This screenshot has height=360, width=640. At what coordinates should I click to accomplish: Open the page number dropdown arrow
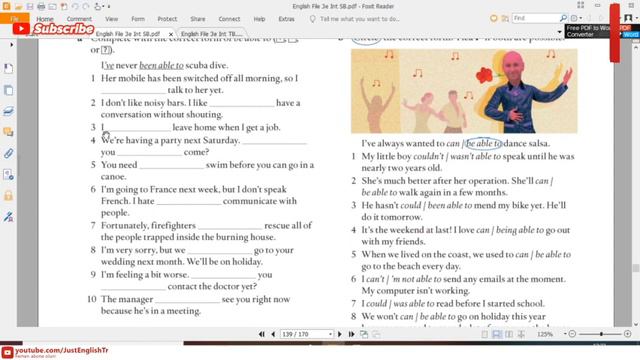pos(330,334)
